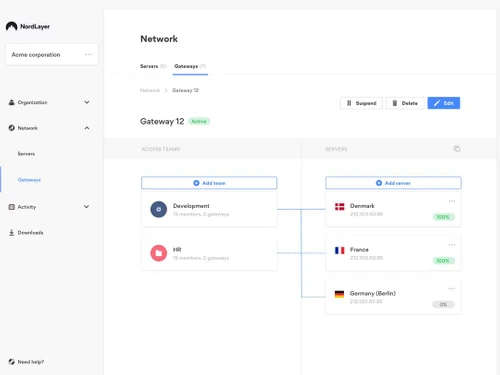Click the Activity sidebar icon
The image size is (500, 375).
click(x=12, y=207)
